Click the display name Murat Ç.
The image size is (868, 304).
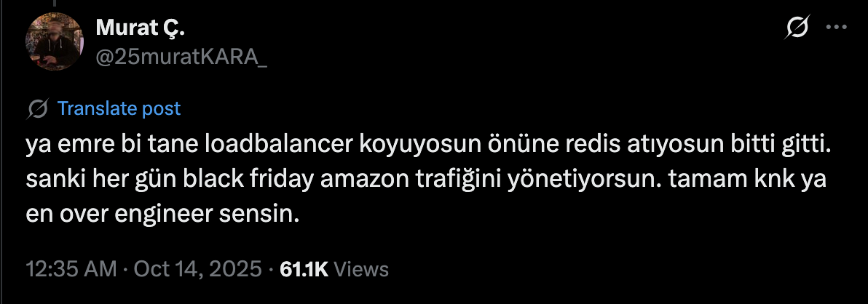click(x=140, y=27)
